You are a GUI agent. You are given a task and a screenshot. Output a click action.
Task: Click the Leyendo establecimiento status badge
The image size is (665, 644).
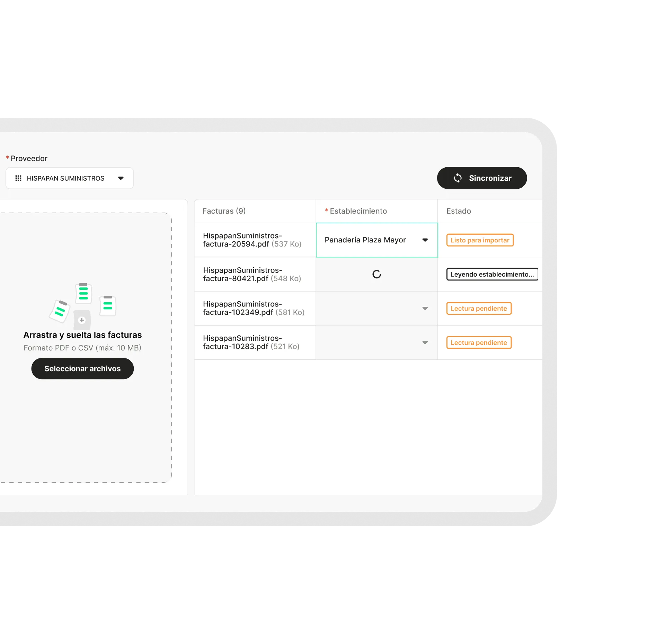click(x=492, y=274)
